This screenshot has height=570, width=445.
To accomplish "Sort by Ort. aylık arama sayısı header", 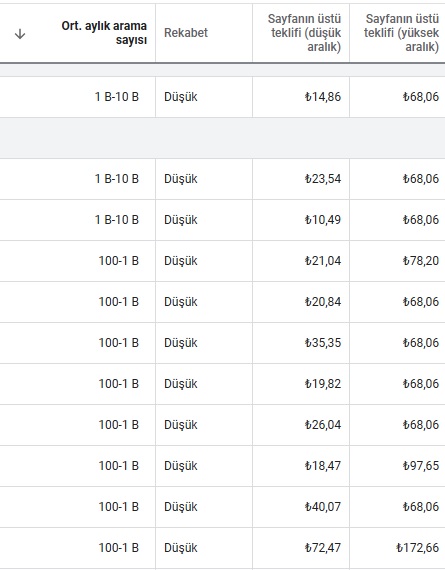I will [104, 33].
